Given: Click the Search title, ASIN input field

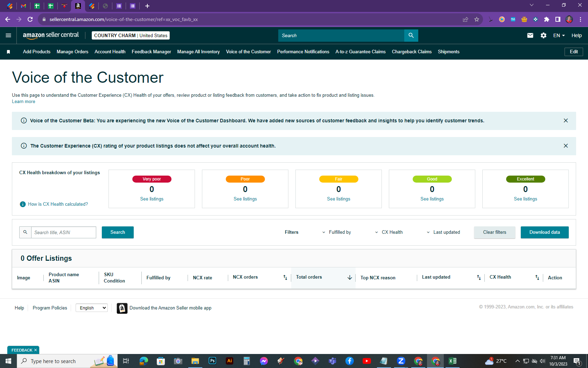Looking at the screenshot, I should click(x=64, y=232).
